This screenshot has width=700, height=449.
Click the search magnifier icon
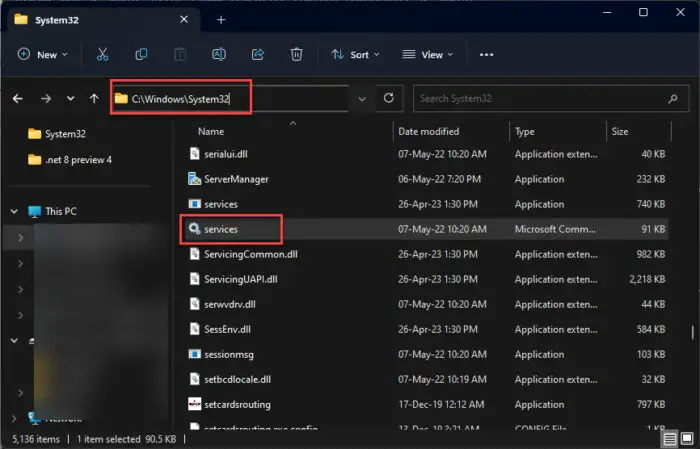click(673, 99)
